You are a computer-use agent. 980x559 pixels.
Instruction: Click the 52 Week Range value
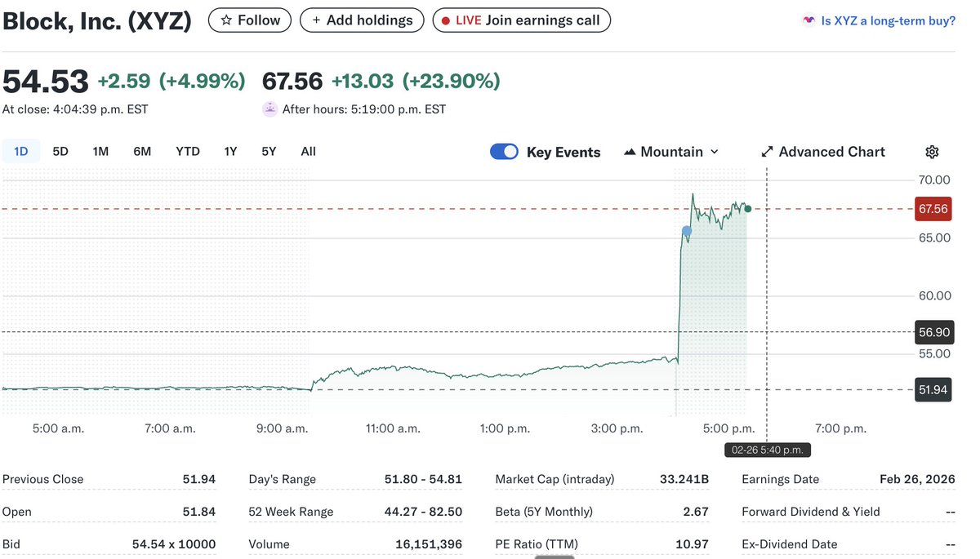[x=423, y=512]
